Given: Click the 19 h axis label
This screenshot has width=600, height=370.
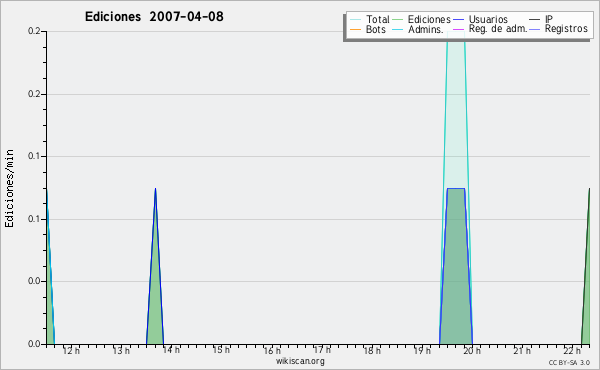Looking at the screenshot, I should 422,350.
